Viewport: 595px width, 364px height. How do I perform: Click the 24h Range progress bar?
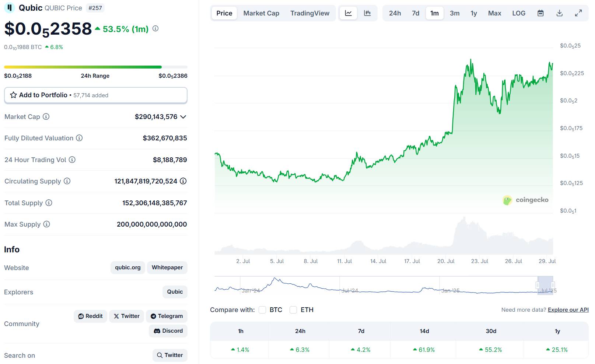tap(96, 67)
